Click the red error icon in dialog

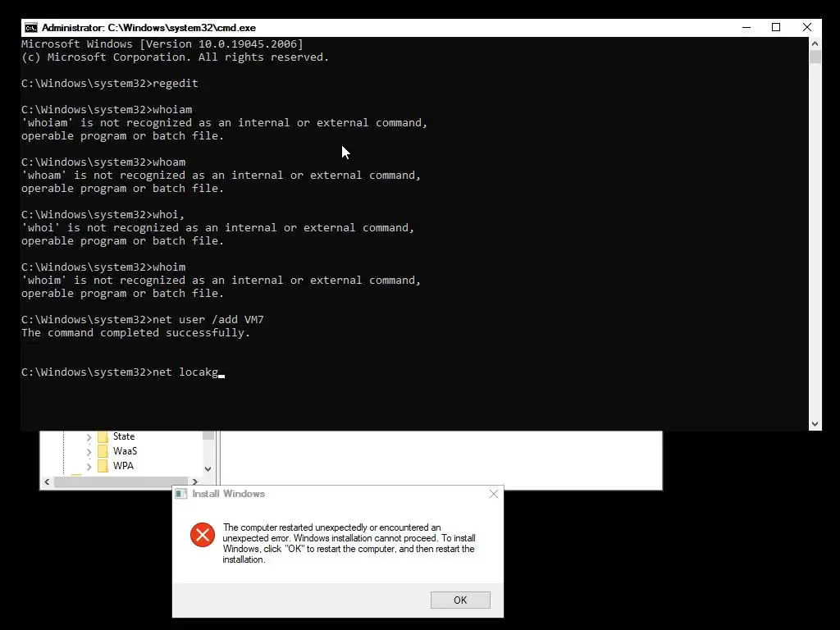[203, 535]
